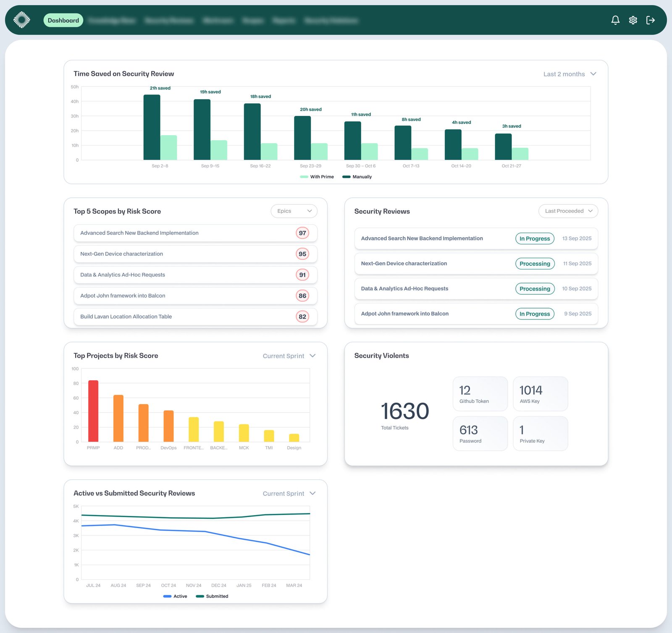The image size is (672, 633).
Task: Click the 20h saved label above Sep 23–29
Action: coord(311,110)
